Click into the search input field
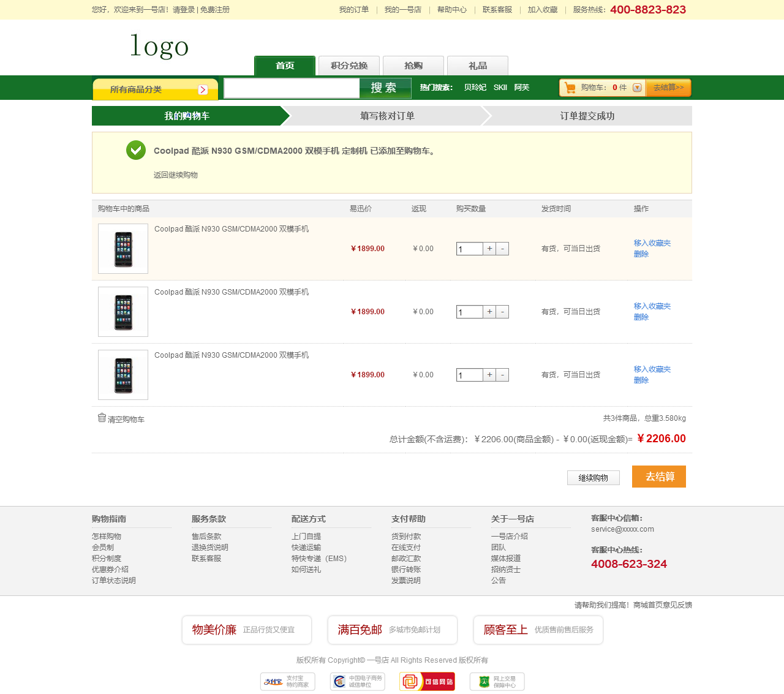Screen dimensions: 784x694 292,88
